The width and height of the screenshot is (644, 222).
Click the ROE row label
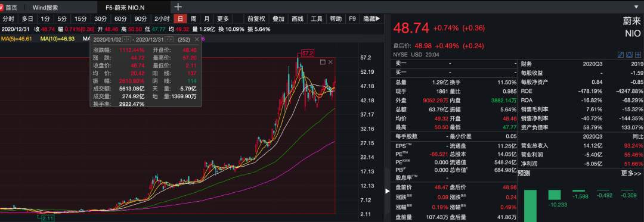527,91
